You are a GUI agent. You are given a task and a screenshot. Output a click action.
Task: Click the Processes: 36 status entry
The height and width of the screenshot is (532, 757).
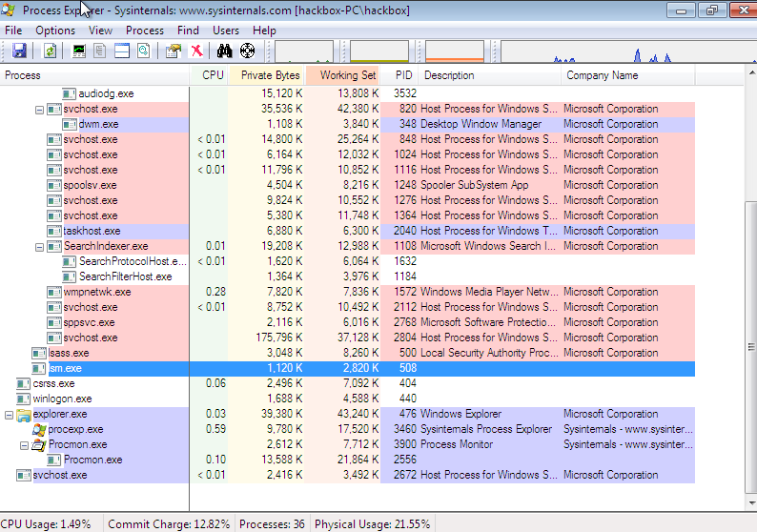coord(272,524)
